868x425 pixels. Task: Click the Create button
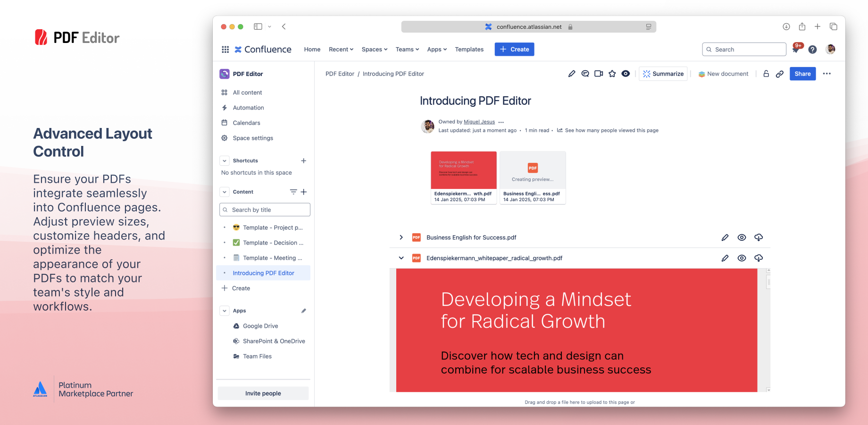[514, 49]
